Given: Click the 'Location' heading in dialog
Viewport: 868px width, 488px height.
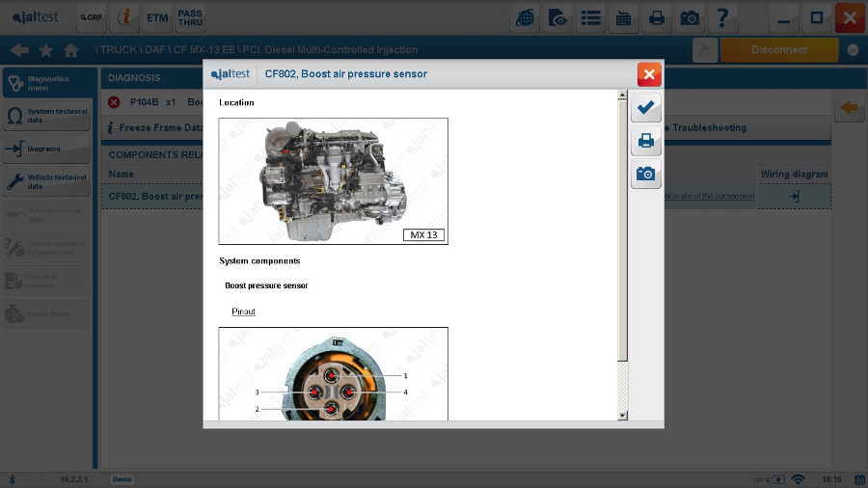Looking at the screenshot, I should click(x=236, y=102).
